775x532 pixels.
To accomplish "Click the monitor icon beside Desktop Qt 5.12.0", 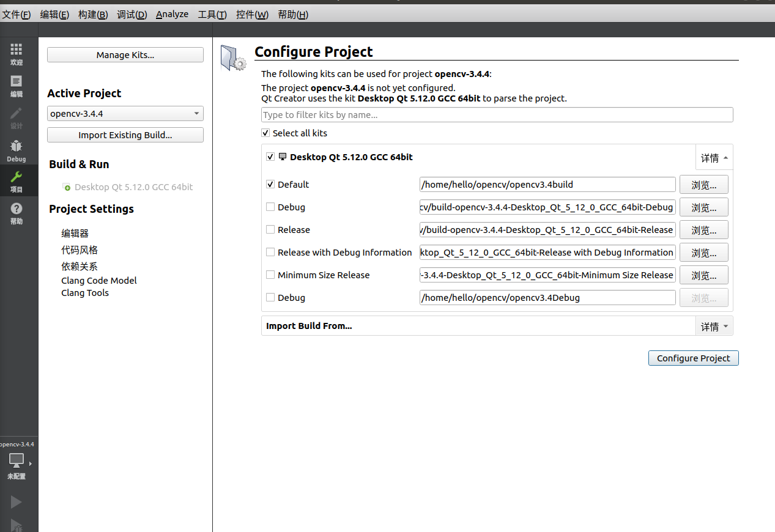I will click(283, 157).
